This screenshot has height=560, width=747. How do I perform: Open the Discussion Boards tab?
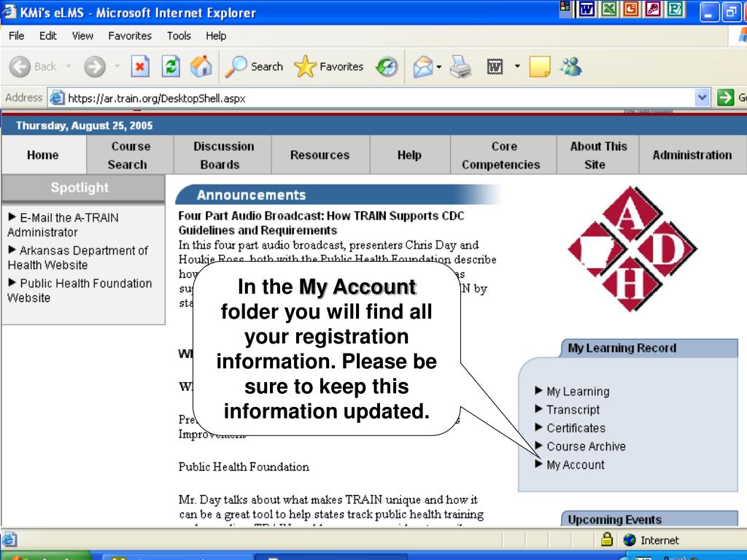223,155
